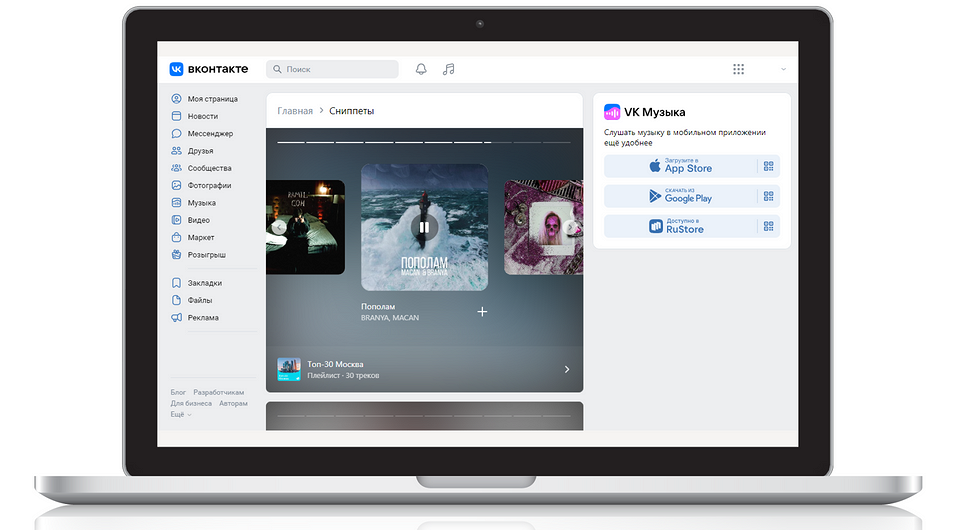This screenshot has width=960, height=530.
Task: Select Музыка in the left sidebar
Action: pyautogui.click(x=201, y=203)
